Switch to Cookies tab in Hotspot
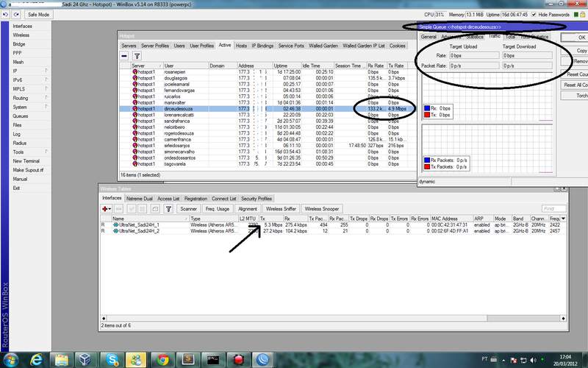The image size is (588, 368). pyautogui.click(x=397, y=46)
